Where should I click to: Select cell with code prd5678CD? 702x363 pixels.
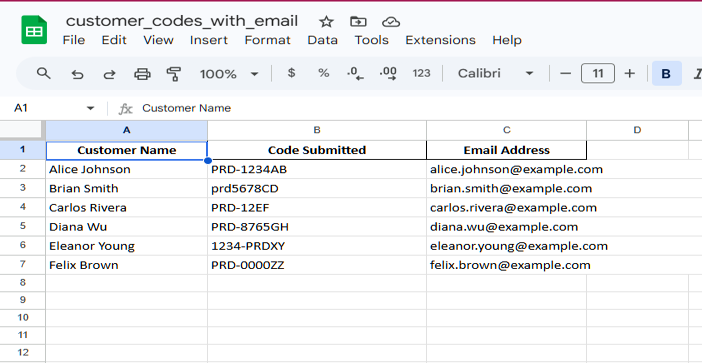tap(317, 188)
